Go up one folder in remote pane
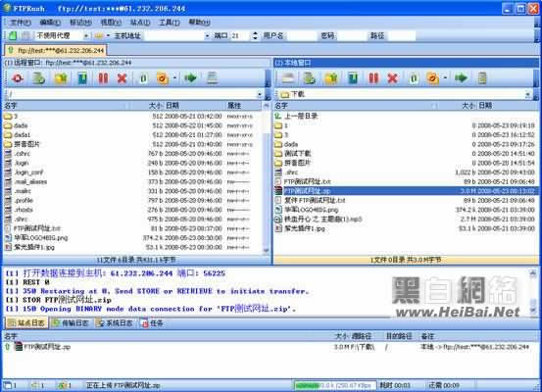Screen dimensions: 542x392 (x=61, y=78)
